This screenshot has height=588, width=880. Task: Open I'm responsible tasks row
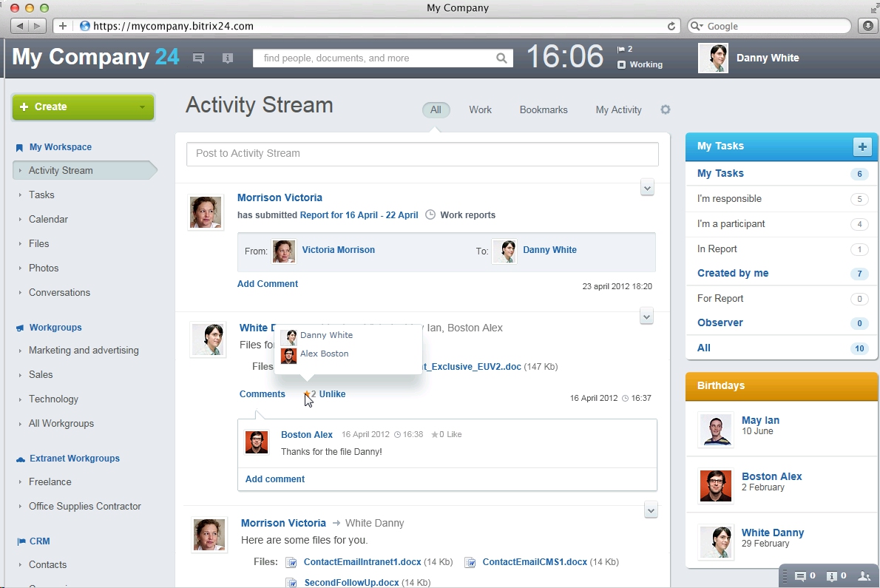click(x=781, y=199)
